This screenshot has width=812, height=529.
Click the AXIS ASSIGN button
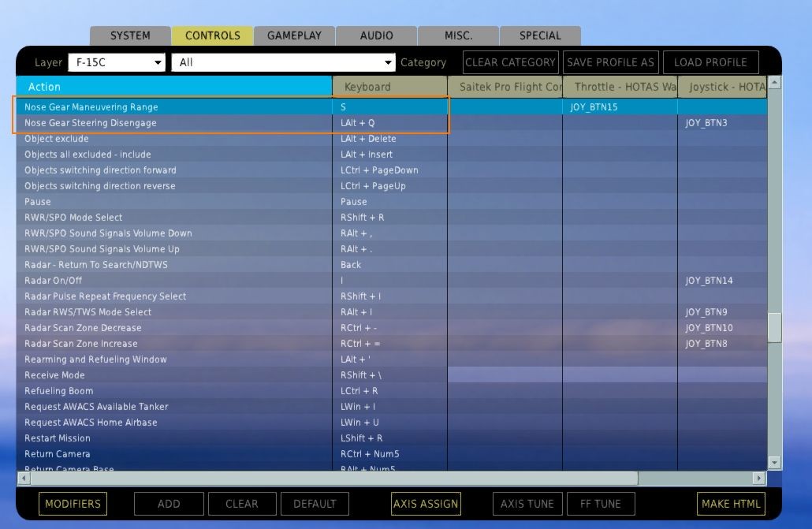tap(426, 504)
